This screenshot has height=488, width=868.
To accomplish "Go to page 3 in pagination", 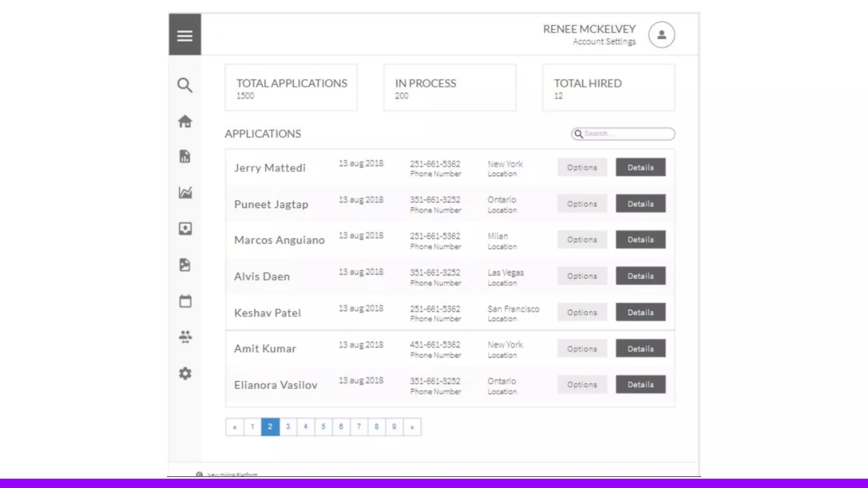I will [x=288, y=427].
